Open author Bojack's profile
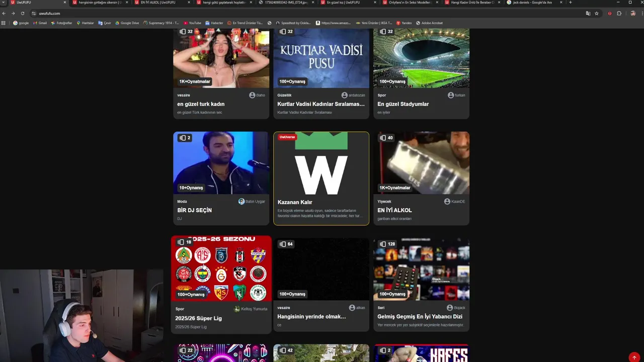This screenshot has width=644, height=362. point(456,307)
